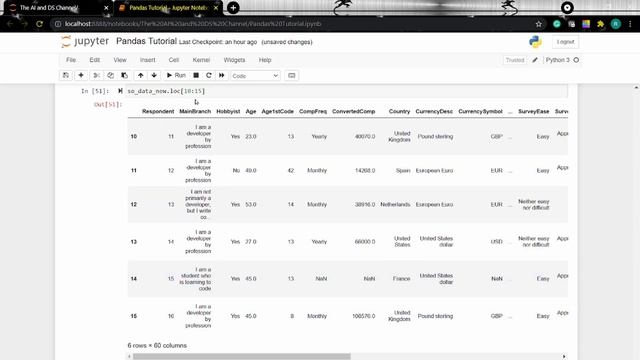This screenshot has width=640, height=360.
Task: Click the Age1stCode column header
Action: click(x=278, y=111)
